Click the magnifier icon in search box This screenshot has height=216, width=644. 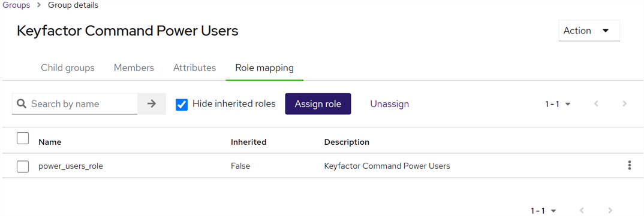click(x=22, y=104)
